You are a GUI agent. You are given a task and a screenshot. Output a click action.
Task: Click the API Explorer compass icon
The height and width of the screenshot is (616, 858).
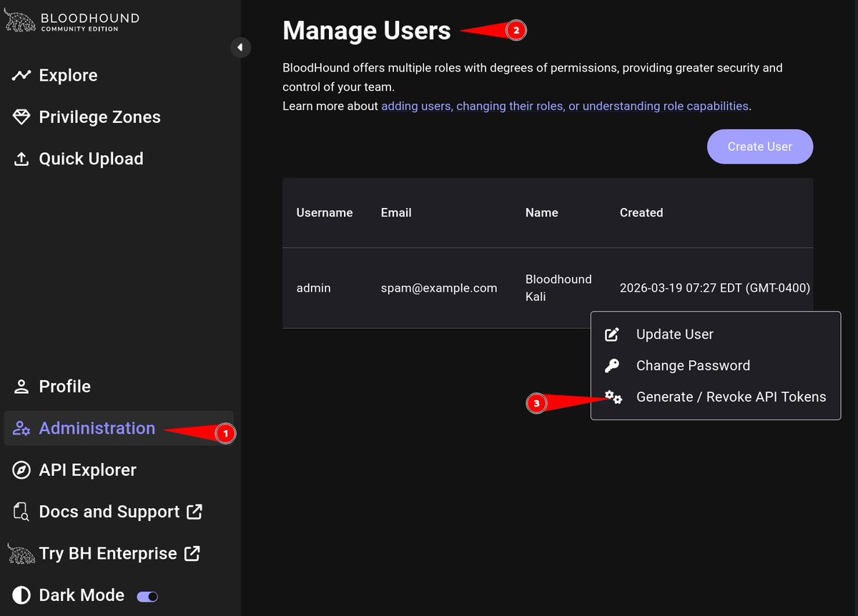[21, 470]
